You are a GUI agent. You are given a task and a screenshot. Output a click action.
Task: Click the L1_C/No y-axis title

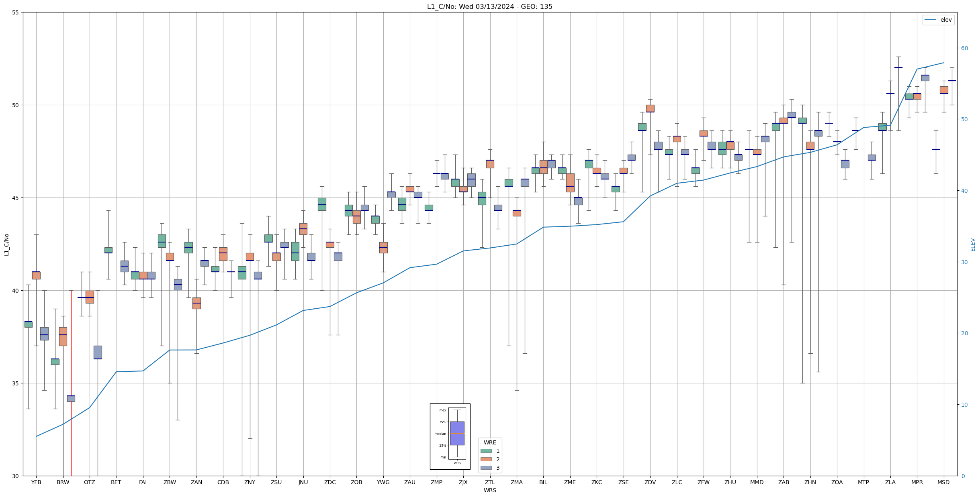[x=6, y=244]
